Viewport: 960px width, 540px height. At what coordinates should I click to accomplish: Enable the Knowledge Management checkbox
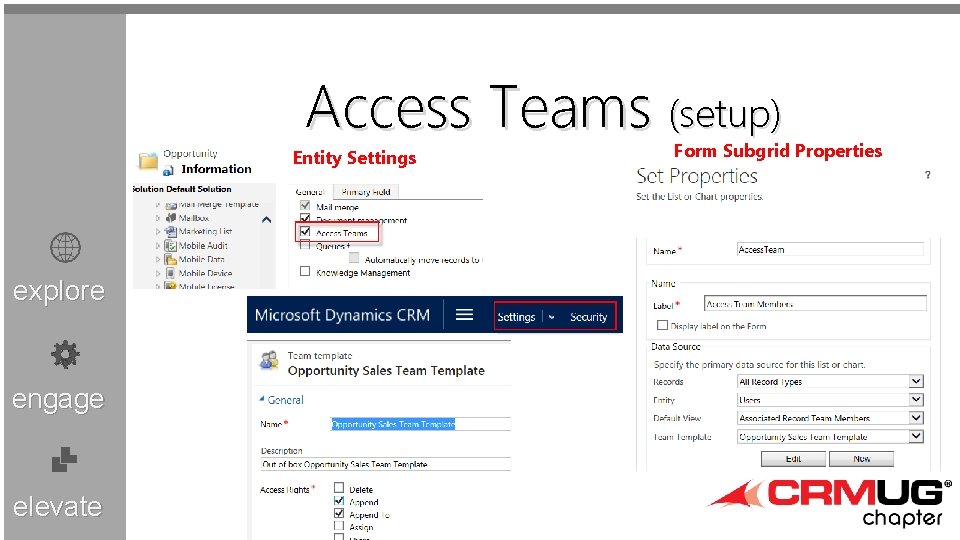click(305, 271)
